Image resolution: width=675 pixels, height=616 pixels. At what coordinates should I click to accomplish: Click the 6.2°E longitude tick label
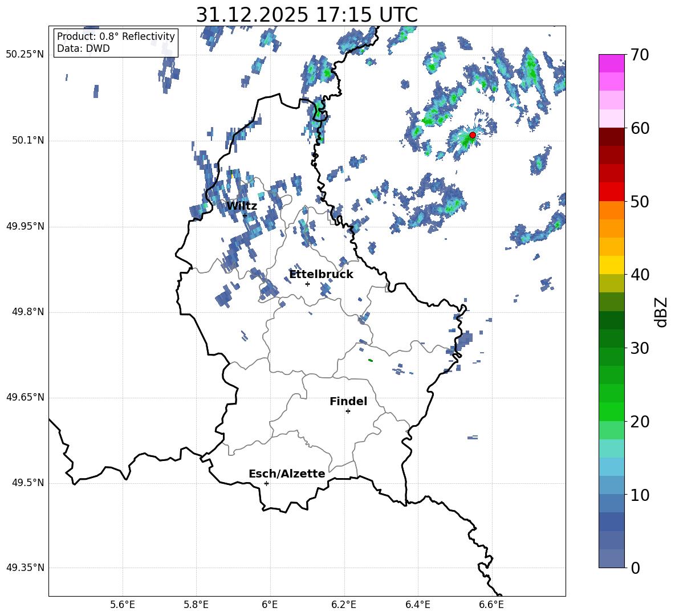pyautogui.click(x=344, y=604)
